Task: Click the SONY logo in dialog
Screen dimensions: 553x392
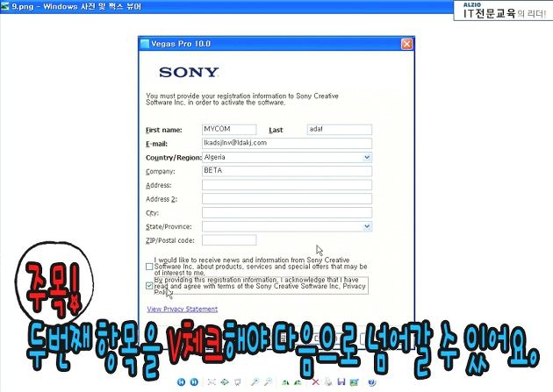Action: coord(189,72)
